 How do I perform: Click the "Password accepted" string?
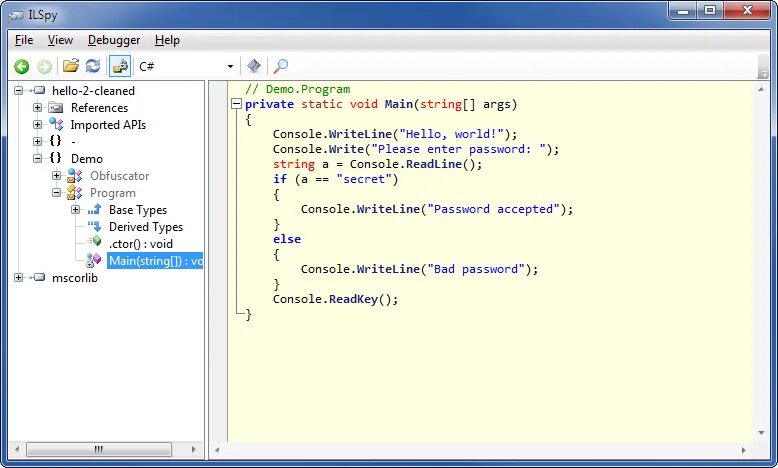click(494, 209)
